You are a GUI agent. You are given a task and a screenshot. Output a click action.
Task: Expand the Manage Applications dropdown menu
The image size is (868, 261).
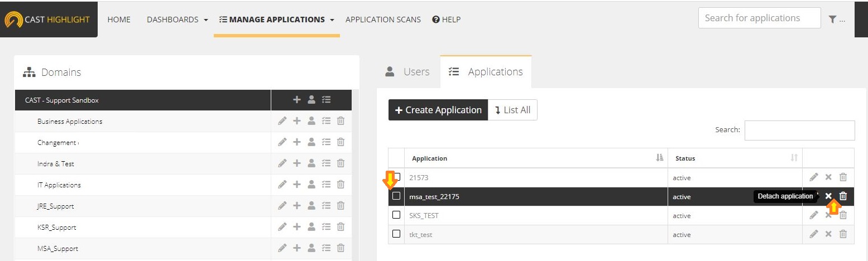(277, 20)
